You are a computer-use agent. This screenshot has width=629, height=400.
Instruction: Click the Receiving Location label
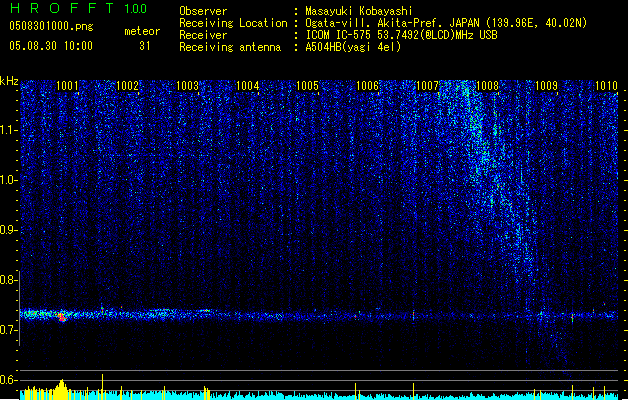pyautogui.click(x=233, y=23)
